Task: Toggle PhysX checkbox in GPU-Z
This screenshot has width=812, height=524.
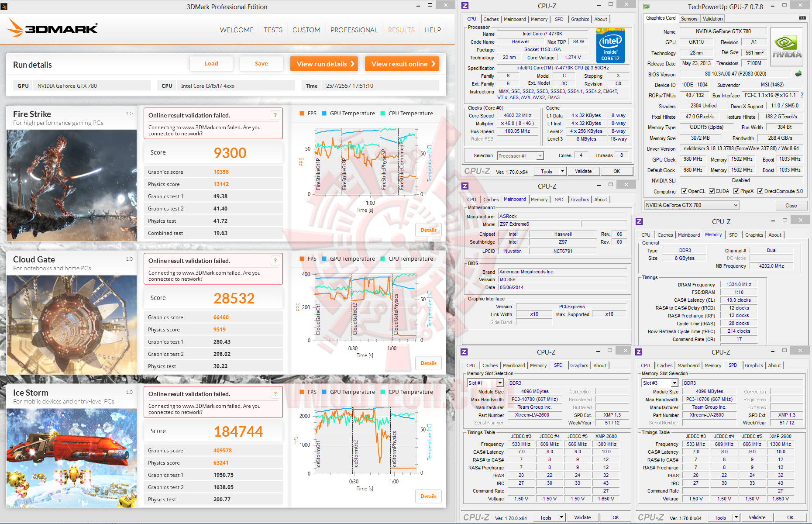Action: (x=736, y=191)
